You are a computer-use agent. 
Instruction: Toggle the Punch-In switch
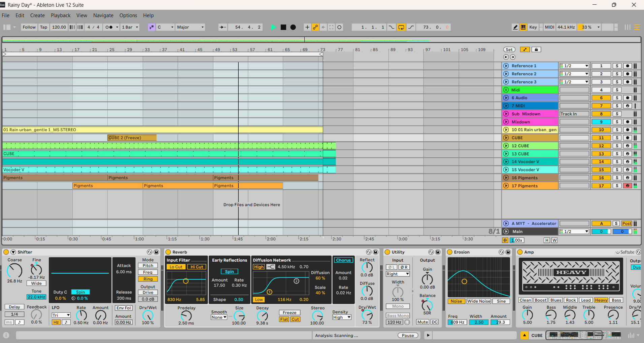[x=392, y=27]
